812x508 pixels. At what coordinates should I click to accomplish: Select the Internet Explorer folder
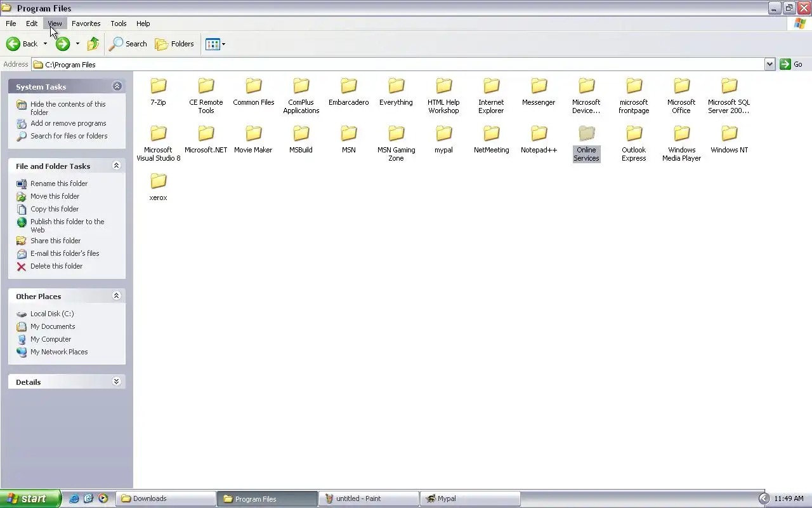click(492, 95)
